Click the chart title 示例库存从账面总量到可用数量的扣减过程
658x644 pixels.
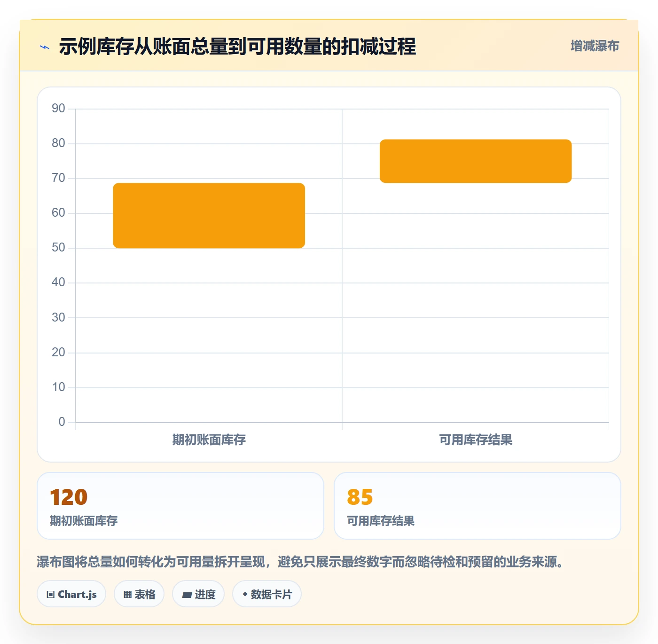237,47
